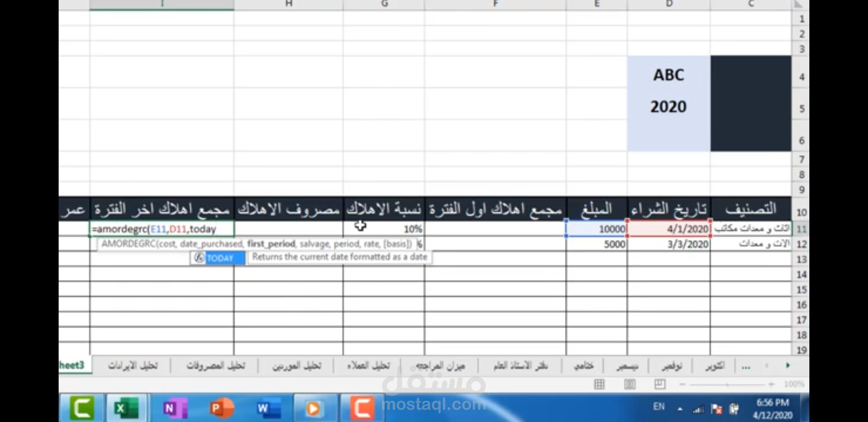Open Word from the taskbar
868x422 pixels.
pyautogui.click(x=268, y=408)
